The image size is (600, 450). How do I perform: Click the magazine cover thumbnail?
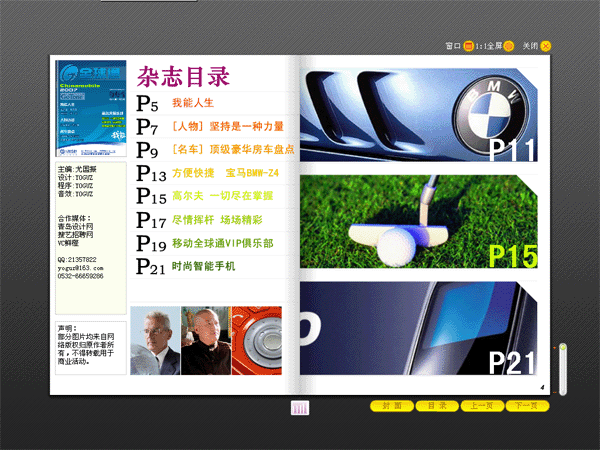coord(91,108)
